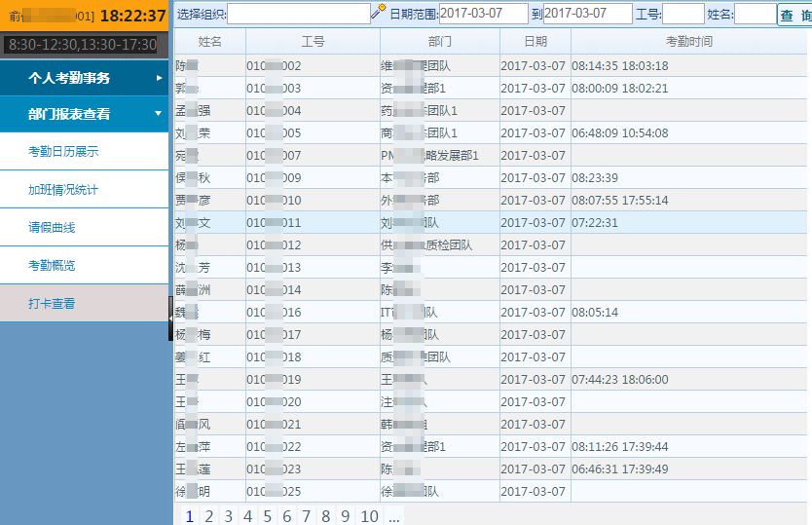
Task: Go to page 4
Action: 247,516
